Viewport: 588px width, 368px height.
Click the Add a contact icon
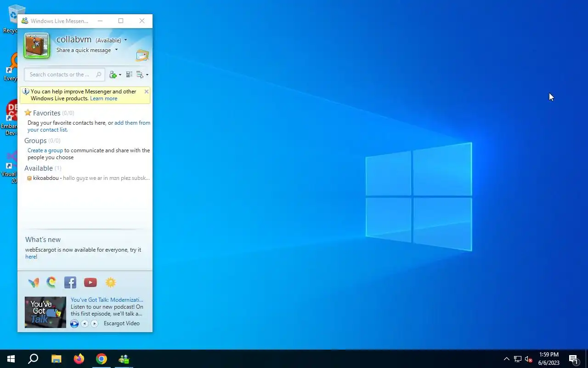coord(113,75)
